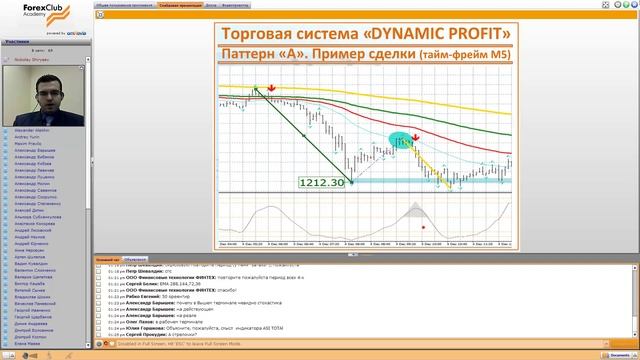Click the DYNAMIC PROFIT slide
Screen dimensions: 640x360
366,136
